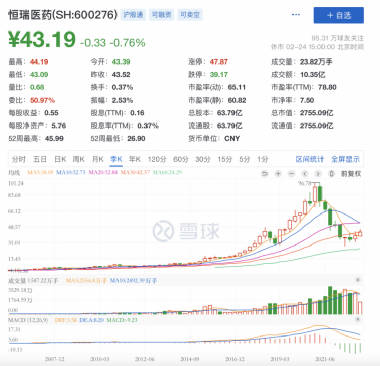Click 全屏显示 to show fullscreen chart
This screenshot has width=380, height=366.
click(x=345, y=159)
